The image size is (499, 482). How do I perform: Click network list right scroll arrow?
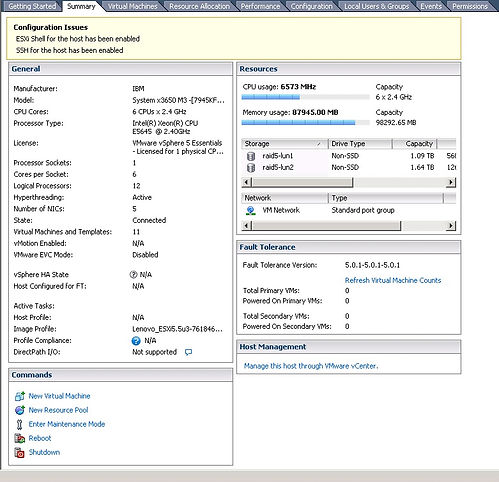pos(451,226)
